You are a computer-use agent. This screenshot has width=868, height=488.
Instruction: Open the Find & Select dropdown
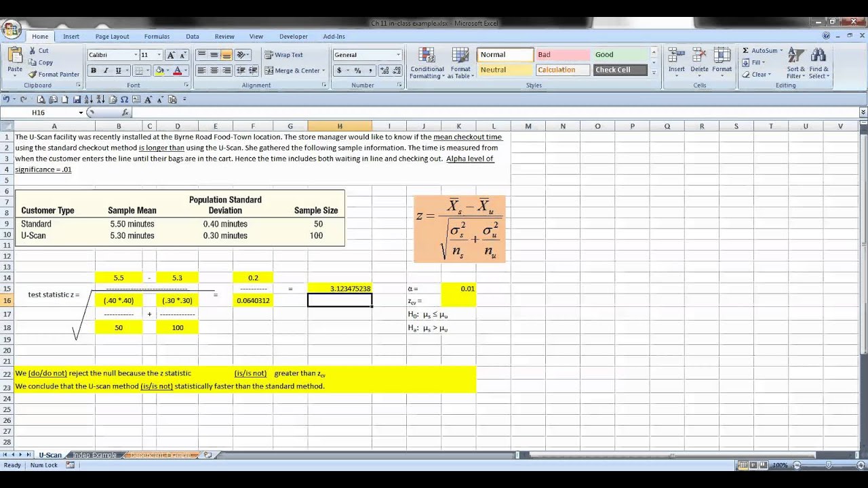[x=818, y=63]
